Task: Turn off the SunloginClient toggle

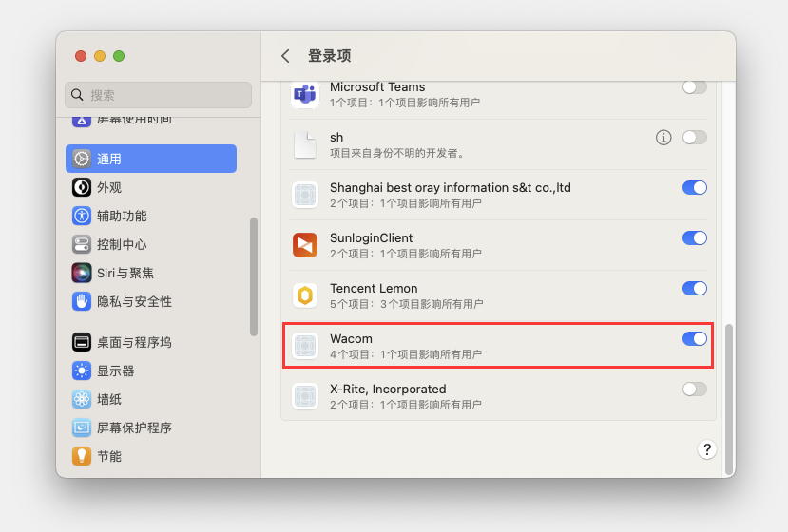Action: click(695, 237)
